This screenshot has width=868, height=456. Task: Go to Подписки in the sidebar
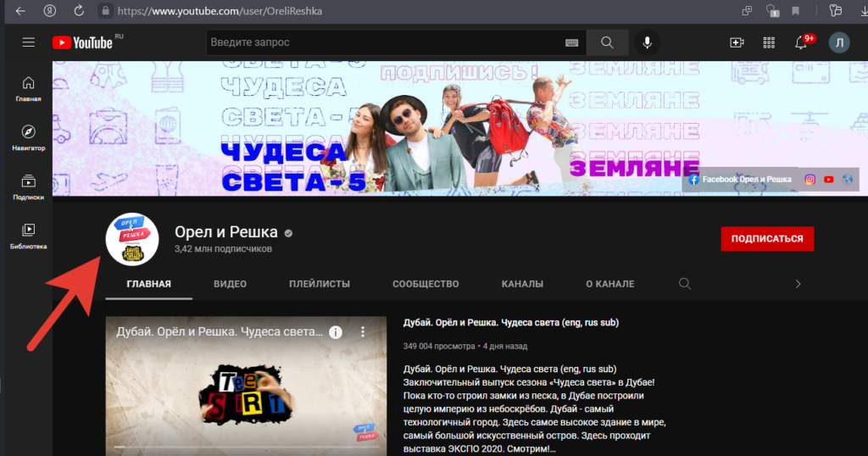(28, 186)
